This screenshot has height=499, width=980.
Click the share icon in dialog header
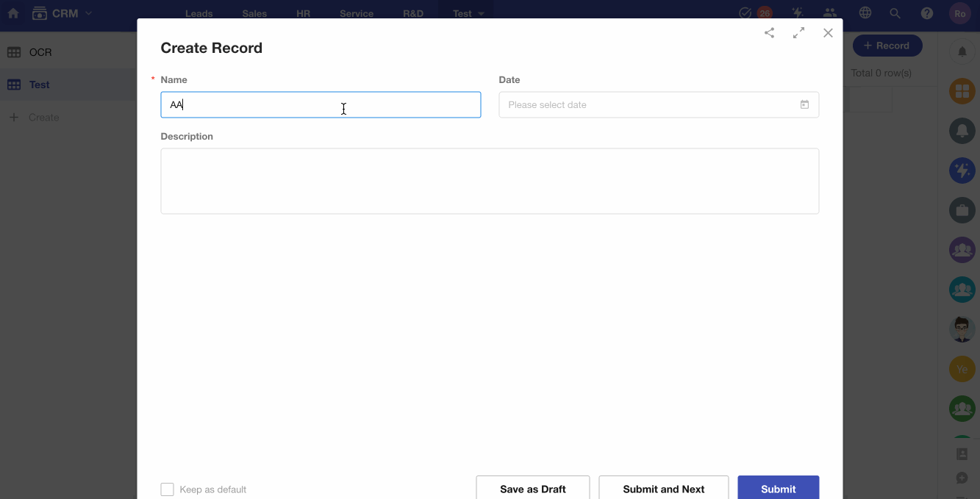(769, 33)
